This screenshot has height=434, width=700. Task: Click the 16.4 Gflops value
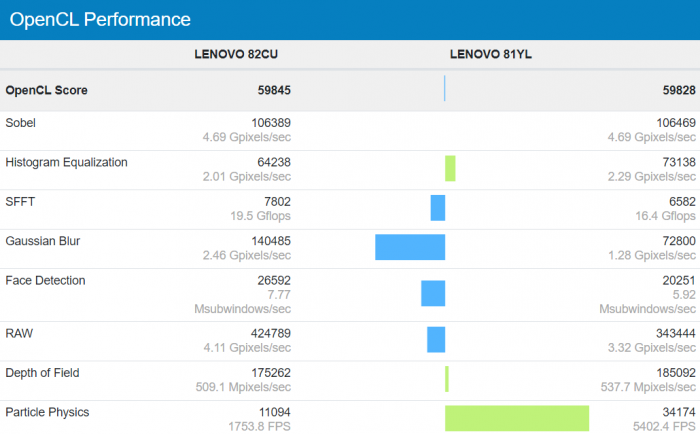pyautogui.click(x=666, y=216)
